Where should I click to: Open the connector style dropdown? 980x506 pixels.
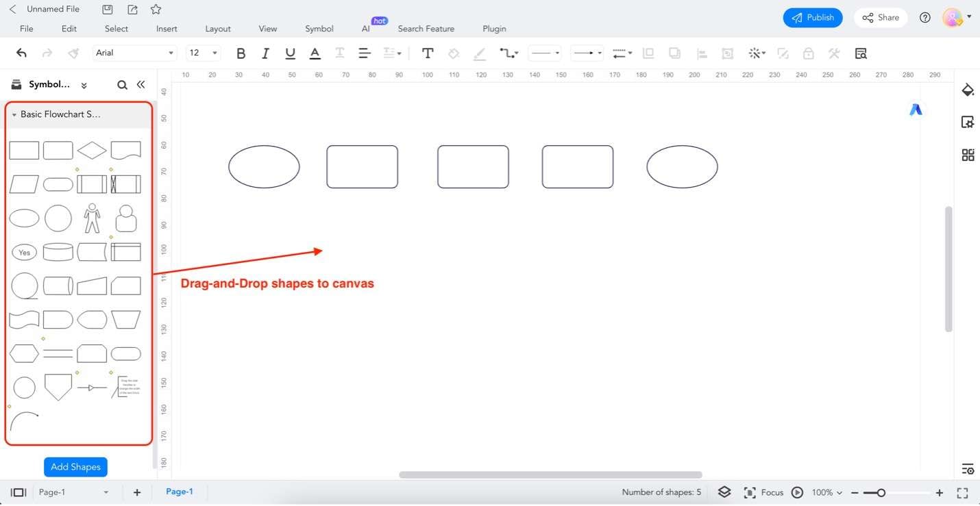tap(509, 53)
